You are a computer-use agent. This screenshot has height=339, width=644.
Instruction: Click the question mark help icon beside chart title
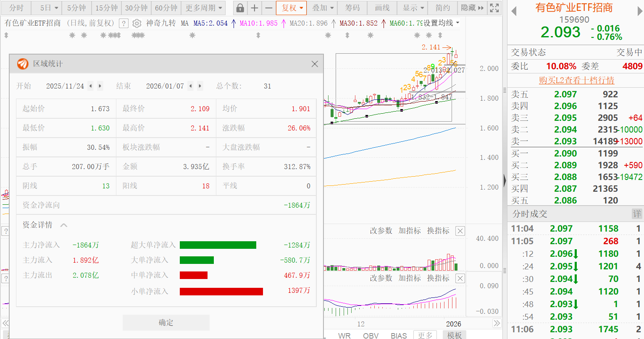tap(124, 23)
